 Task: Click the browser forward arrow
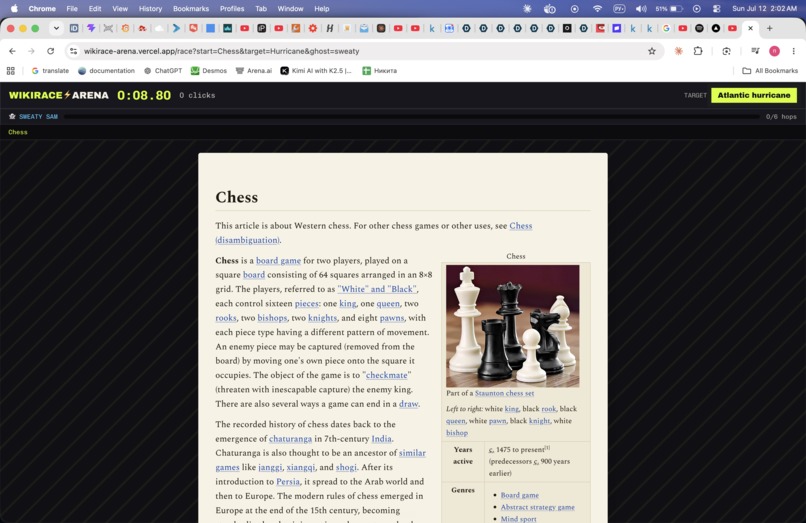pos(31,51)
